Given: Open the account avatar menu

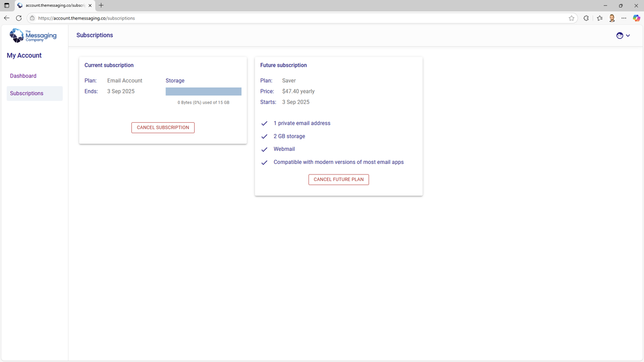Looking at the screenshot, I should click(623, 36).
